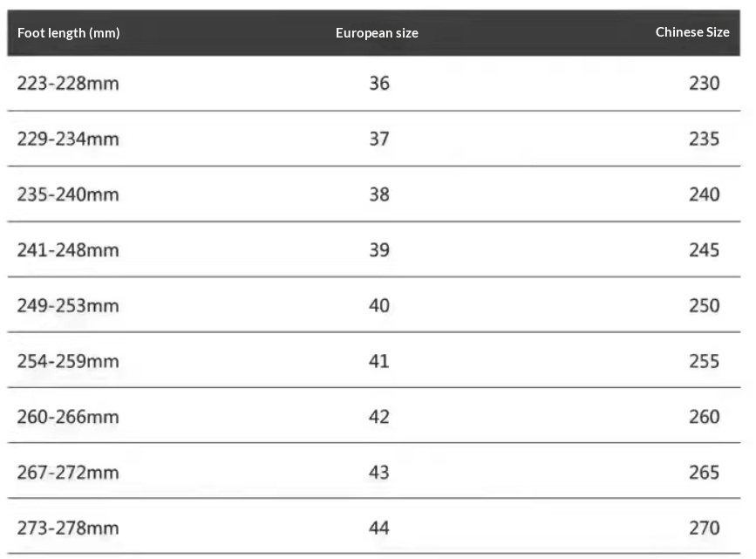Click the "Foot length (mm)" column header
This screenshot has height=559, width=756.
pos(69,33)
